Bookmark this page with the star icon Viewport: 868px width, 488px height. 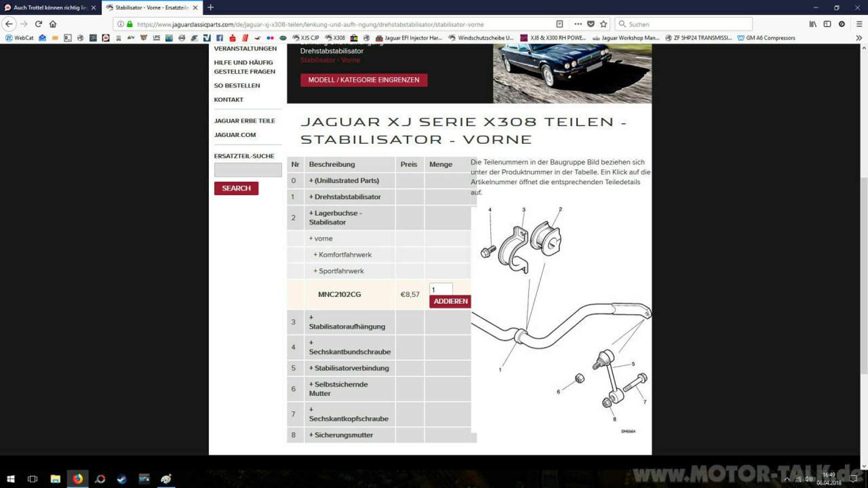603,24
